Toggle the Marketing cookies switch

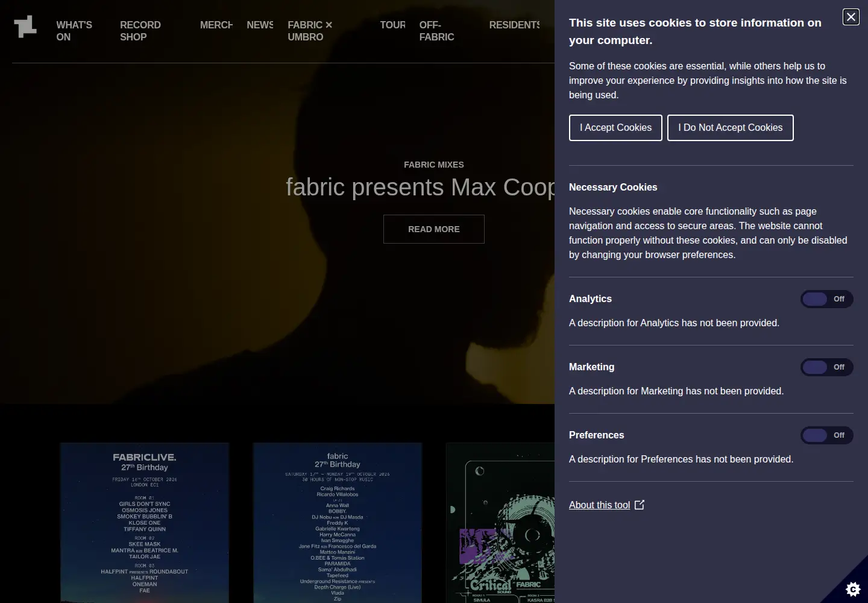(x=826, y=367)
